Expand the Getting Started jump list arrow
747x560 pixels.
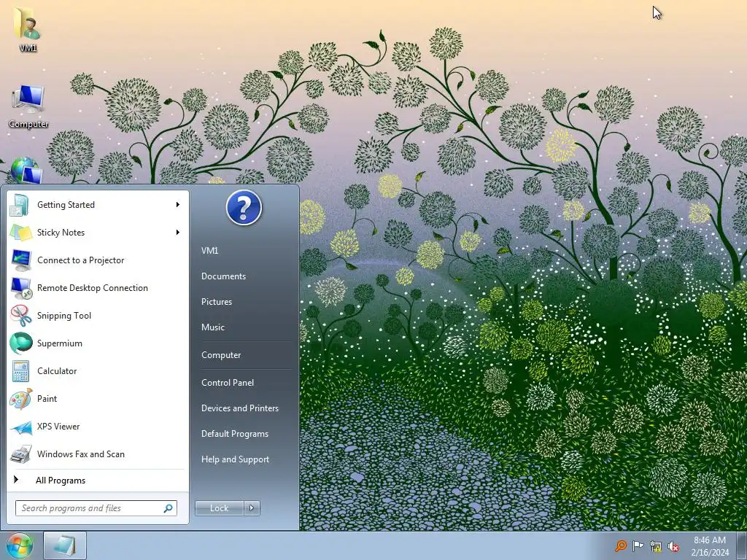(x=178, y=205)
